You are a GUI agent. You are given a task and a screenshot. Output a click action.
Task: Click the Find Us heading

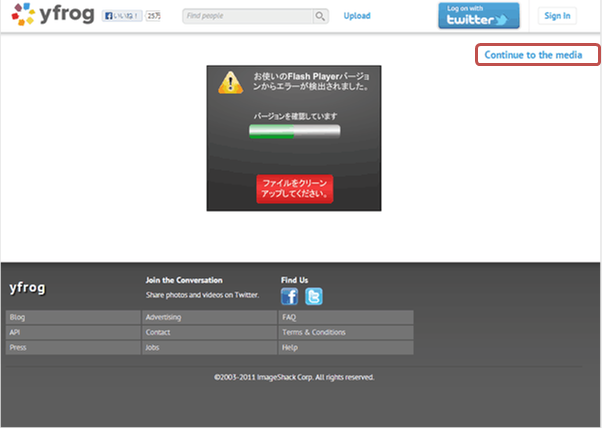[x=294, y=280]
